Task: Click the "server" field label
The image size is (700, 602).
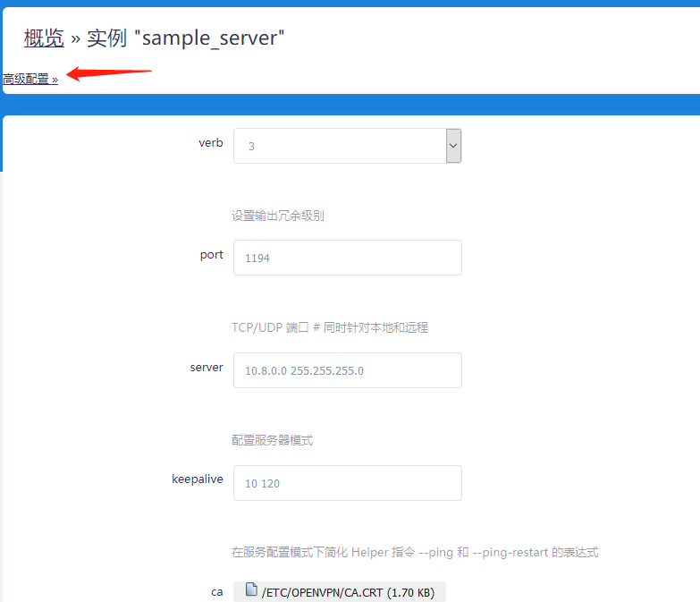Action: coord(207,367)
